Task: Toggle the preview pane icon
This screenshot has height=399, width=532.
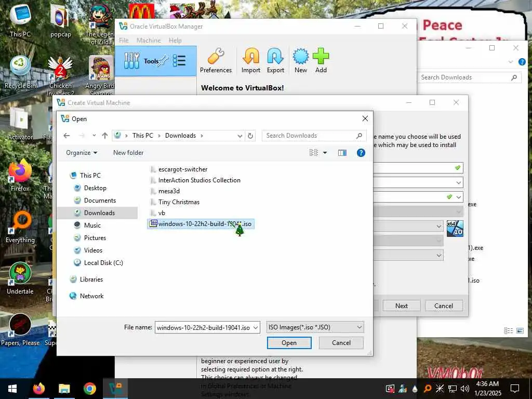Action: pos(342,153)
